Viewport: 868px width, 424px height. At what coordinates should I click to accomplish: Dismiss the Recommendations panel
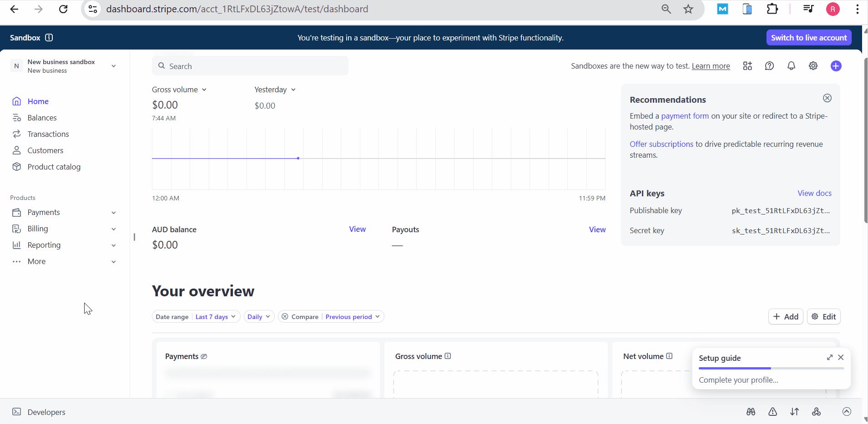tap(827, 98)
